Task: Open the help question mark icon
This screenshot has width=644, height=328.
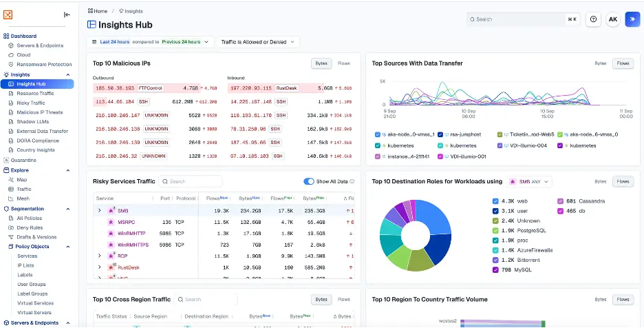Action: click(593, 19)
